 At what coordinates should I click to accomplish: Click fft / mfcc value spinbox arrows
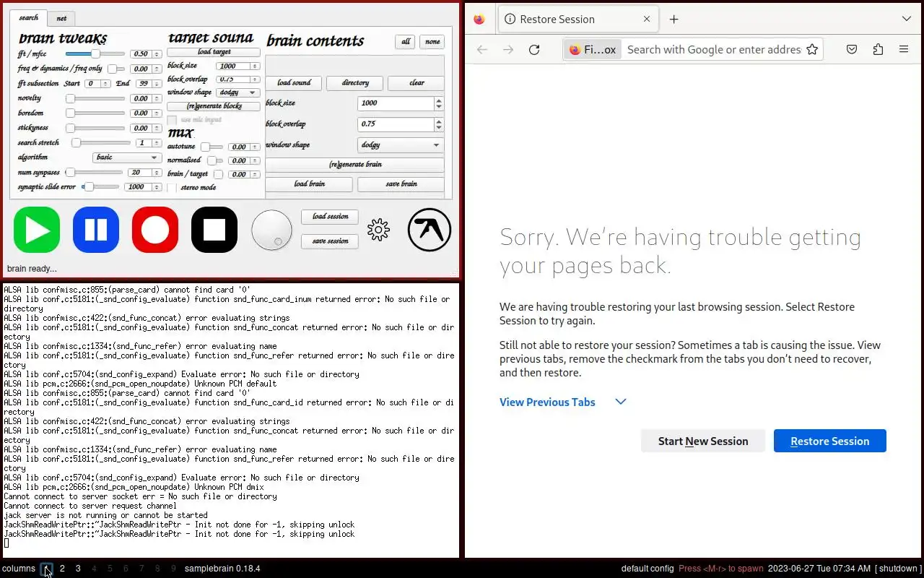157,54
